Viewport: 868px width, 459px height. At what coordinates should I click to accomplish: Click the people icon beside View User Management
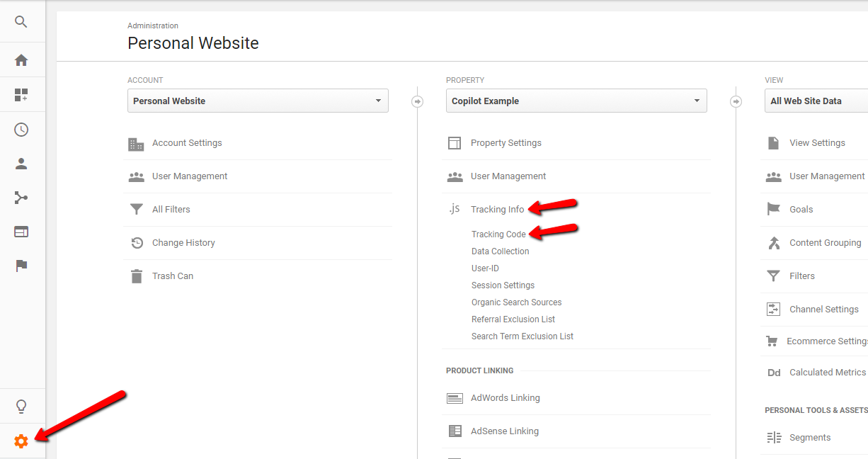tap(774, 177)
